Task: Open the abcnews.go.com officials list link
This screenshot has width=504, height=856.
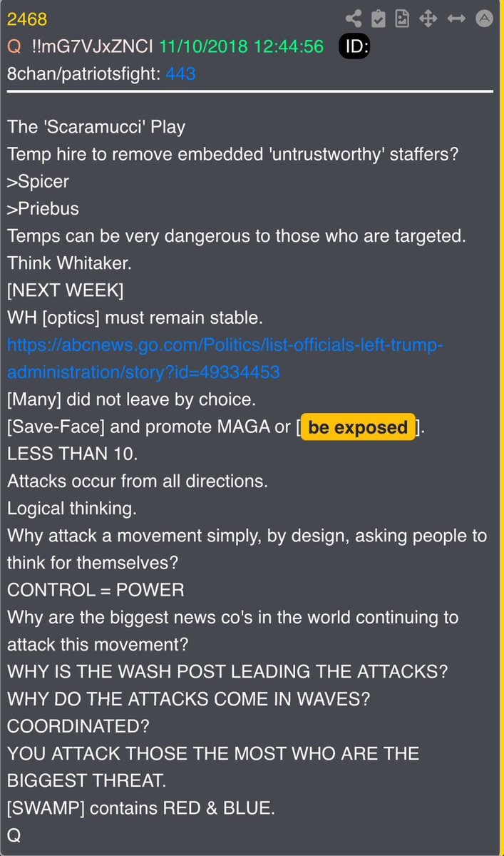Action: click(x=225, y=359)
